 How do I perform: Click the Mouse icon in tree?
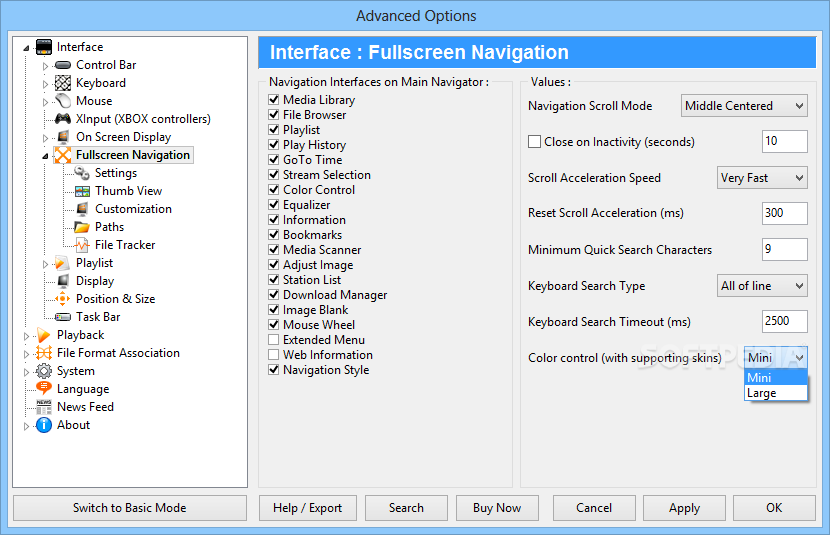tap(63, 101)
